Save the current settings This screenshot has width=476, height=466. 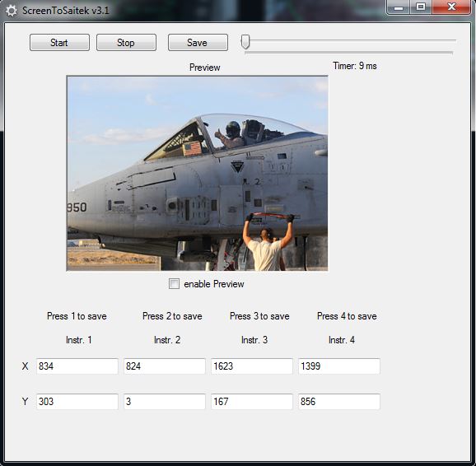coord(198,43)
